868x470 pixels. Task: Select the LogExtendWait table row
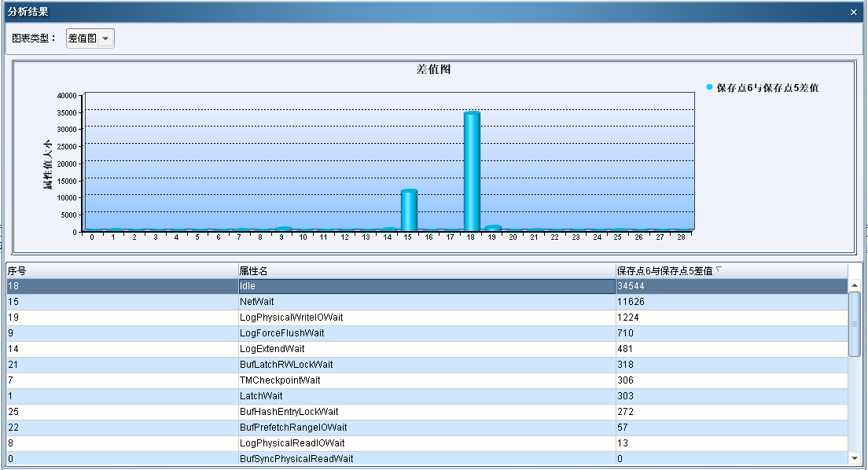[426, 349]
